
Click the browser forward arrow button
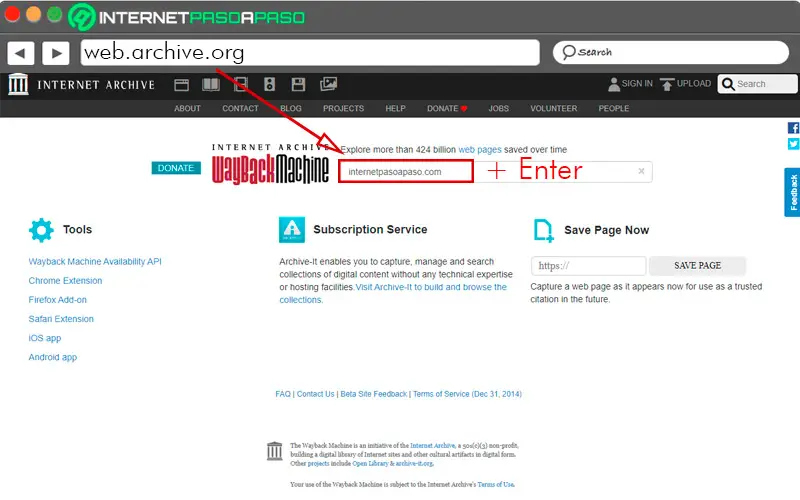(x=56, y=53)
